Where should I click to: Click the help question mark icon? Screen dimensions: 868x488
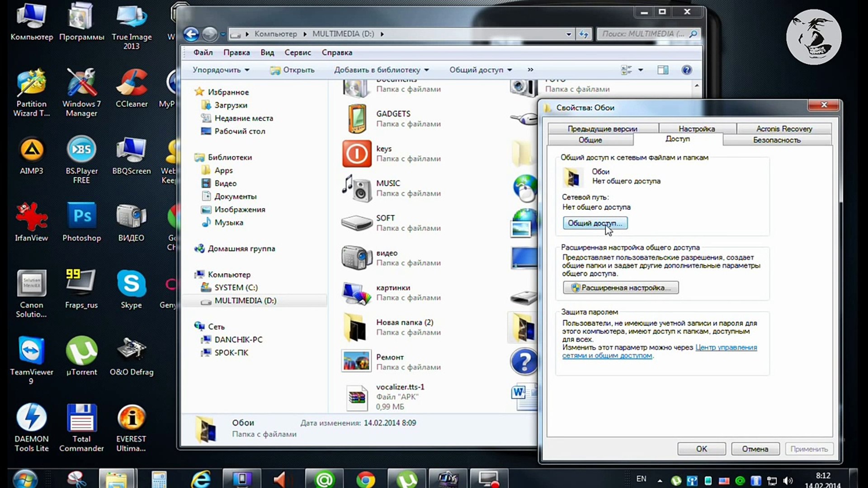(686, 70)
